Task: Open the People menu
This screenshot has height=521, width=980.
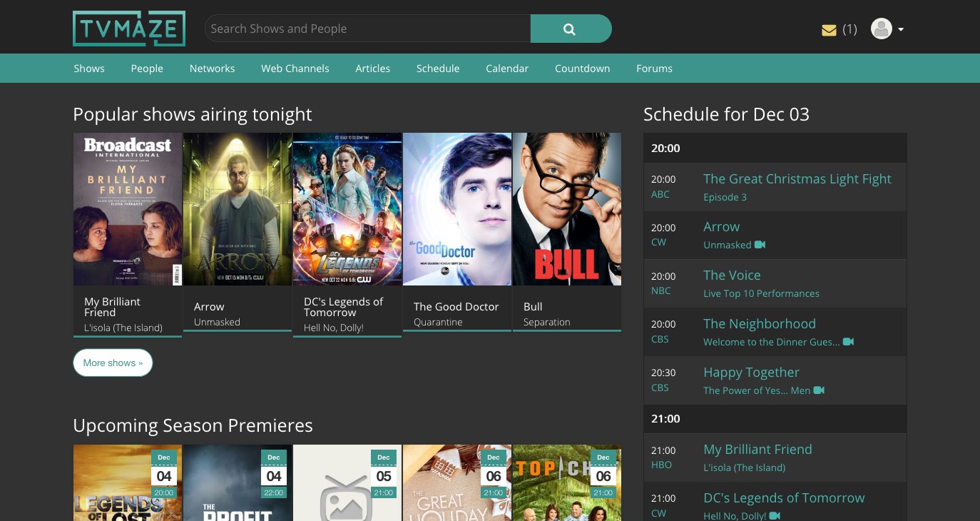Action: pyautogui.click(x=147, y=69)
